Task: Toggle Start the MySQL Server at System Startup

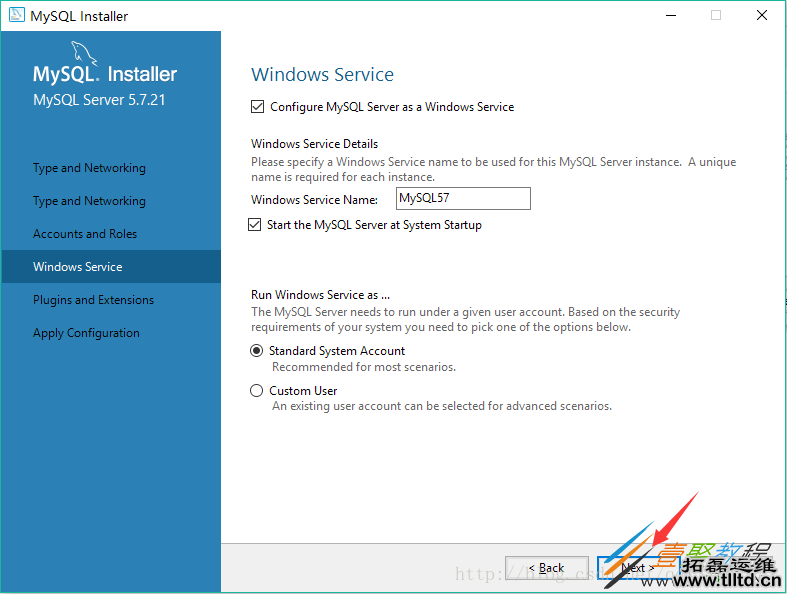Action: (x=254, y=224)
